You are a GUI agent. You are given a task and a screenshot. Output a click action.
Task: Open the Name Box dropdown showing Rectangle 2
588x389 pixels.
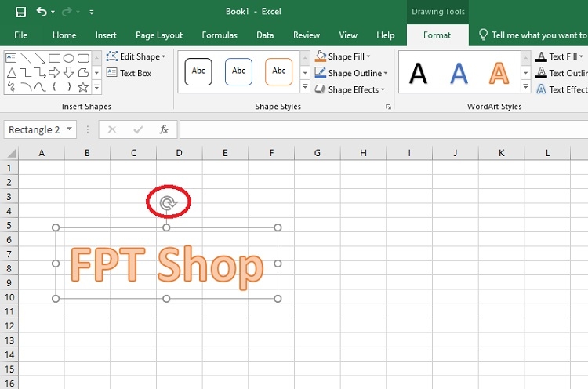tap(69, 129)
